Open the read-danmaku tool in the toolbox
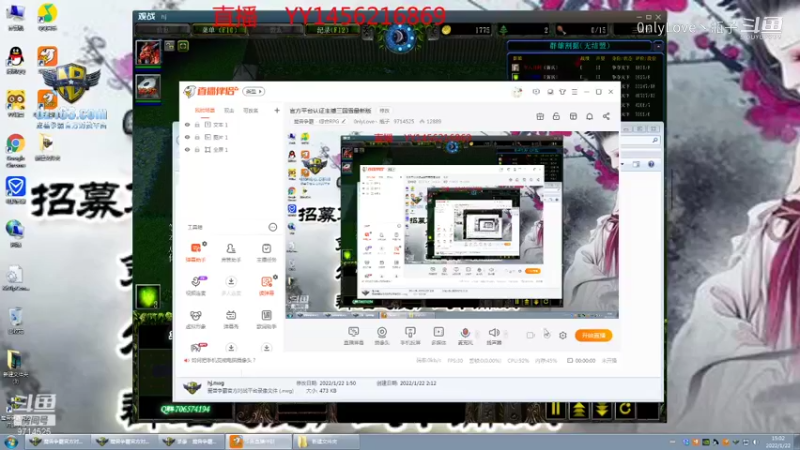Image resolution: width=800 pixels, height=450 pixels. tap(266, 285)
